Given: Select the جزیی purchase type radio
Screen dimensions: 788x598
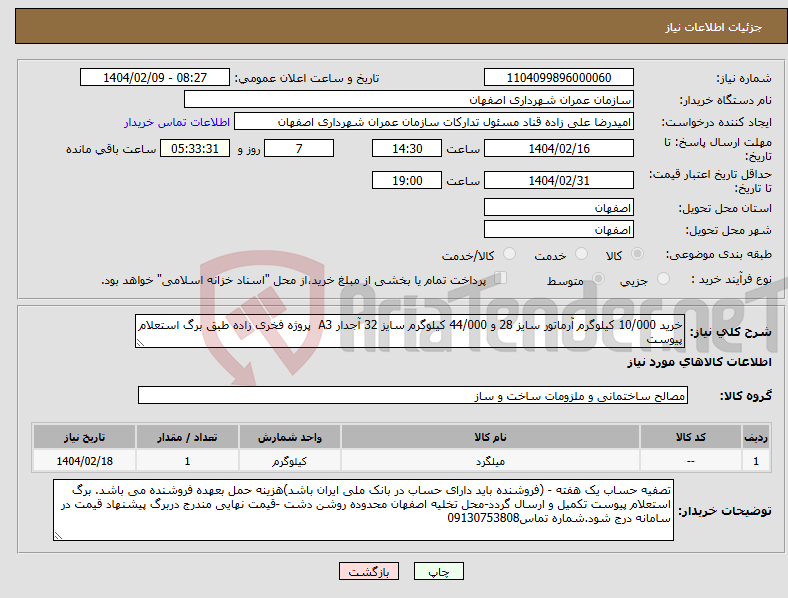Looking at the screenshot, I should point(663,278).
